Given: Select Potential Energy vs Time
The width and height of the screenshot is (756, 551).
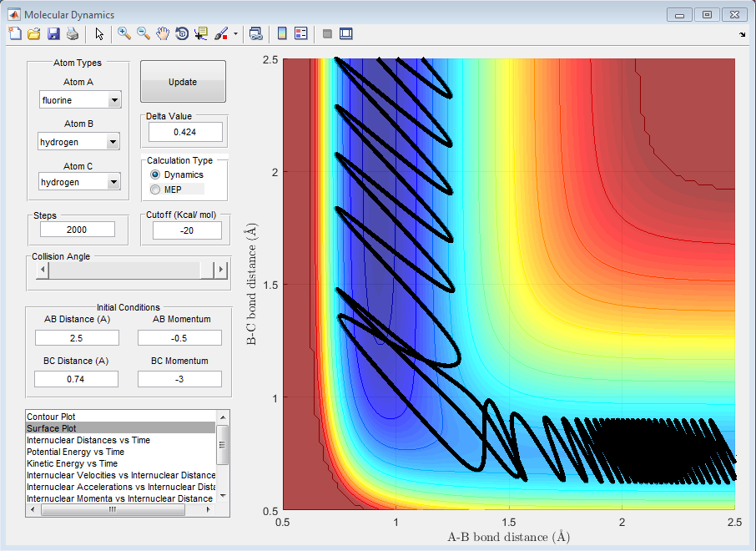Looking at the screenshot, I should pos(120,452).
